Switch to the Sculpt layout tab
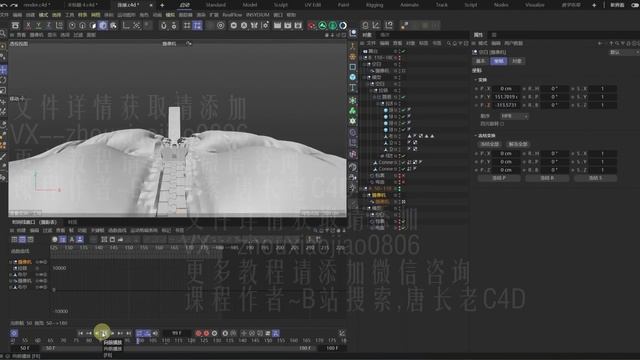Viewport: 640px width, 360px height. pyautogui.click(x=281, y=5)
